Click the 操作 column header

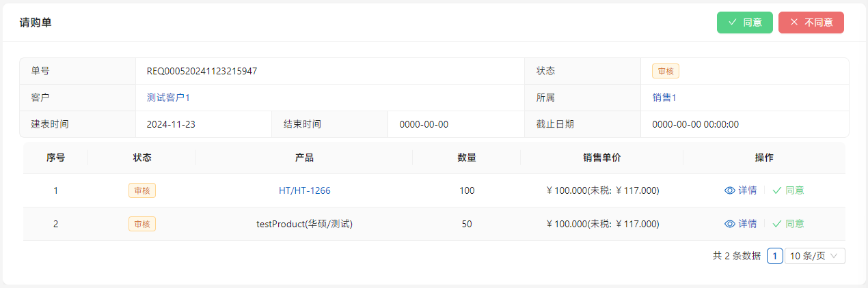tap(763, 158)
